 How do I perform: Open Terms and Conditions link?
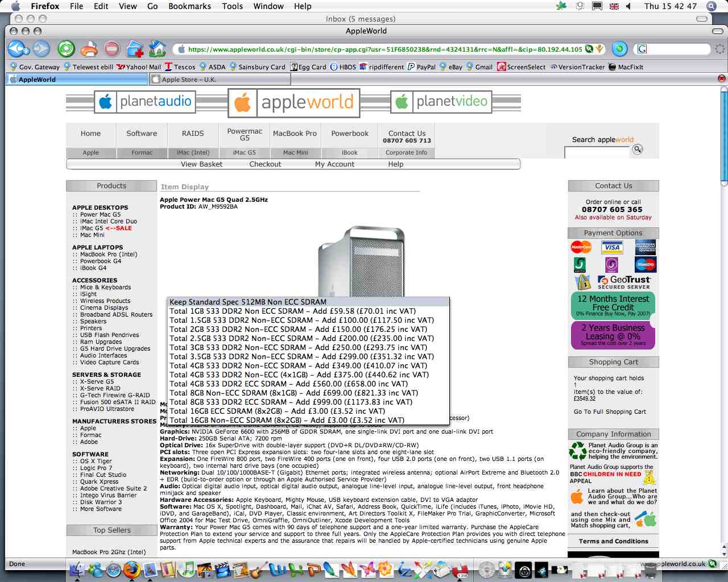click(613, 541)
